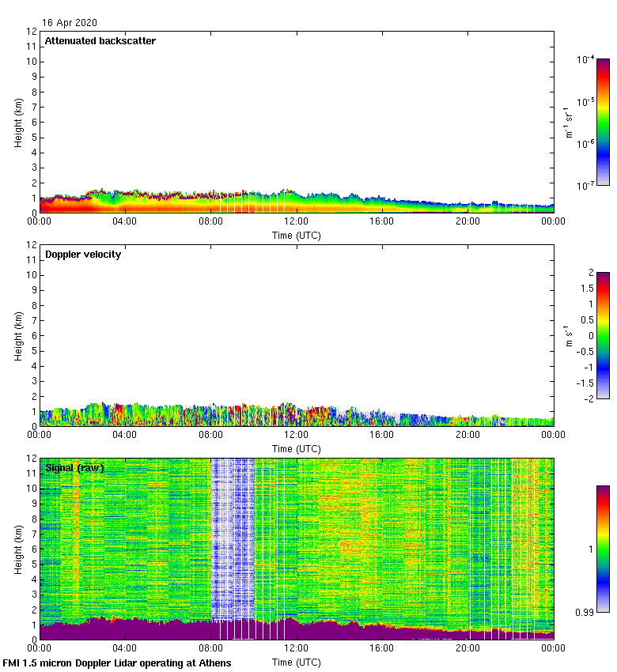Click the Signal (raw) plot title
Viewport: 617px width, 672px height.
[x=74, y=468]
